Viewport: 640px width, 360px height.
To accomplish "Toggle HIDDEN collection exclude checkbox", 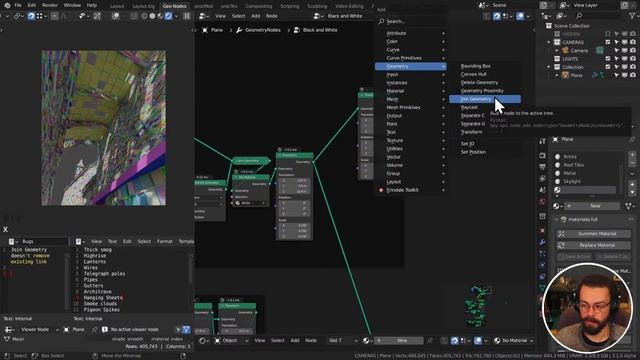I will click(608, 34).
